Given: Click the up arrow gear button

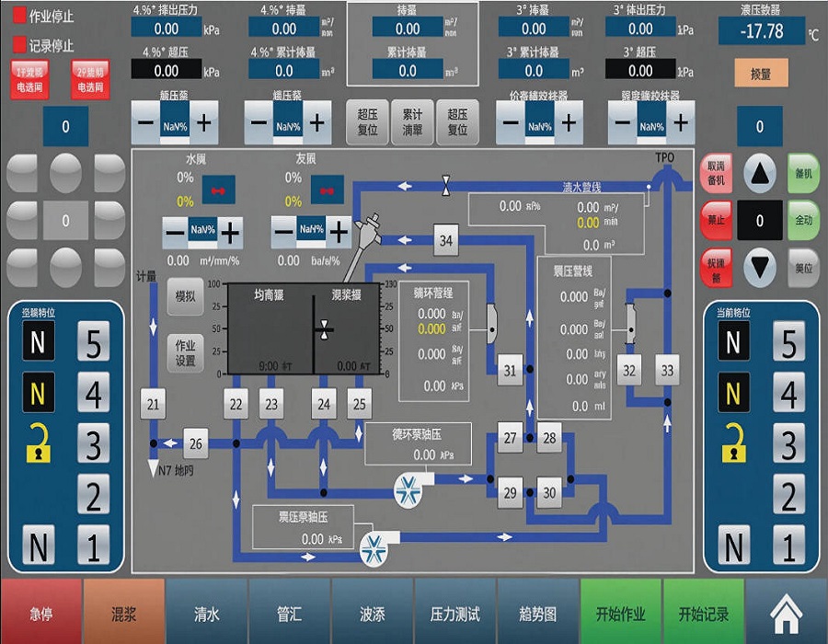Looking at the screenshot, I should 760,173.
